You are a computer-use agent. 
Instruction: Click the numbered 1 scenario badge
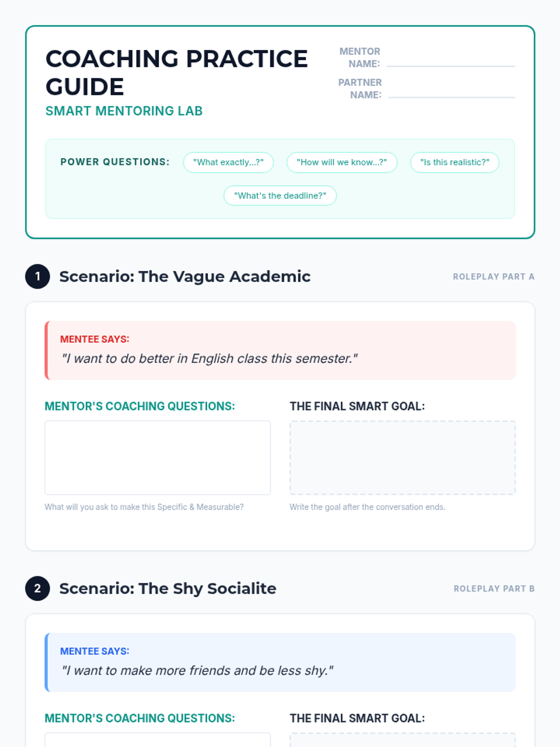point(37,276)
